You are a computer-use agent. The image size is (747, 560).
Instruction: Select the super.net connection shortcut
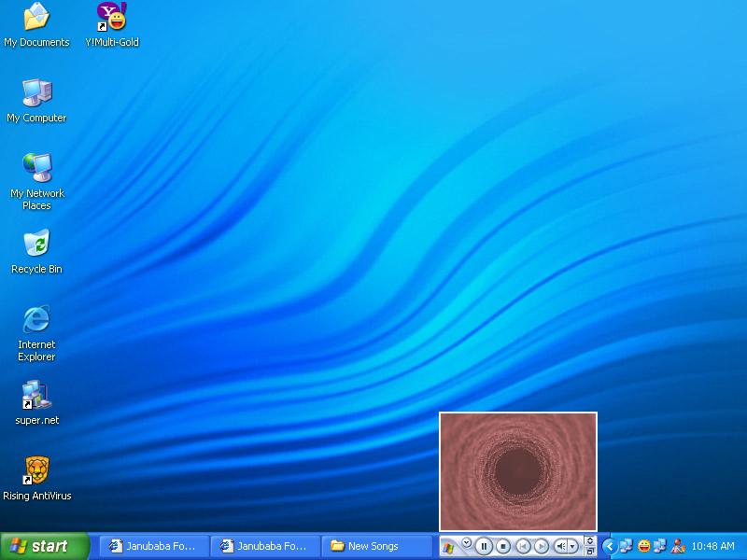click(x=36, y=403)
